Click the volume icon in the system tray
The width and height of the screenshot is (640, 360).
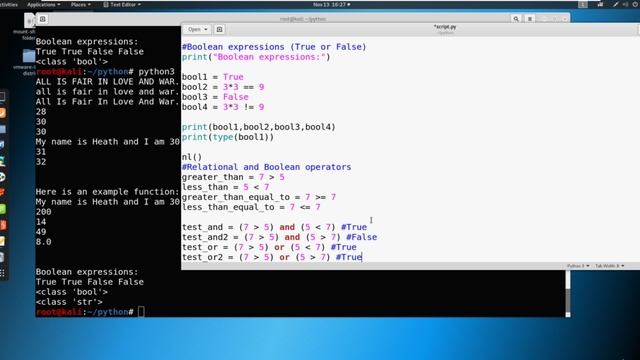click(626, 4)
